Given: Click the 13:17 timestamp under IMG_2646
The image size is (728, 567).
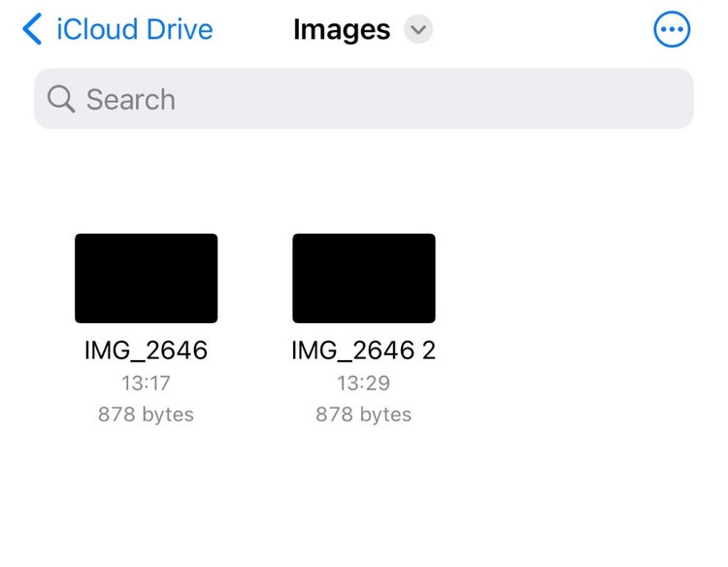Looking at the screenshot, I should pyautogui.click(x=146, y=383).
